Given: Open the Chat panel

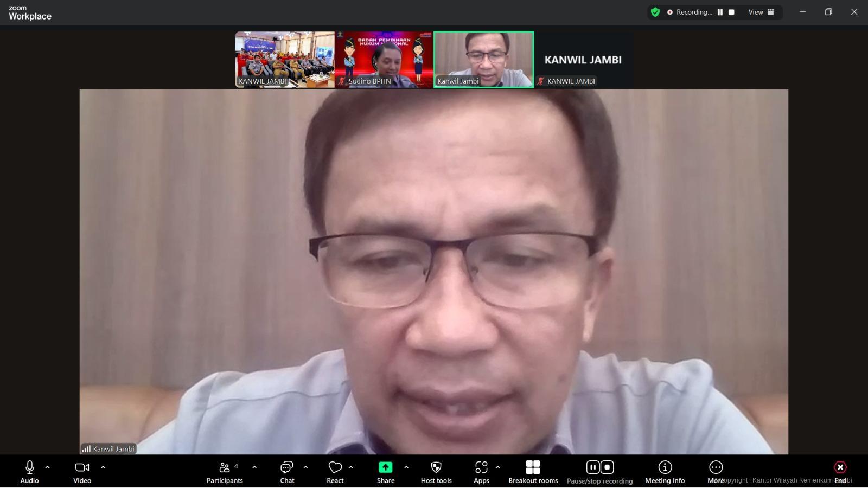Looking at the screenshot, I should tap(286, 472).
